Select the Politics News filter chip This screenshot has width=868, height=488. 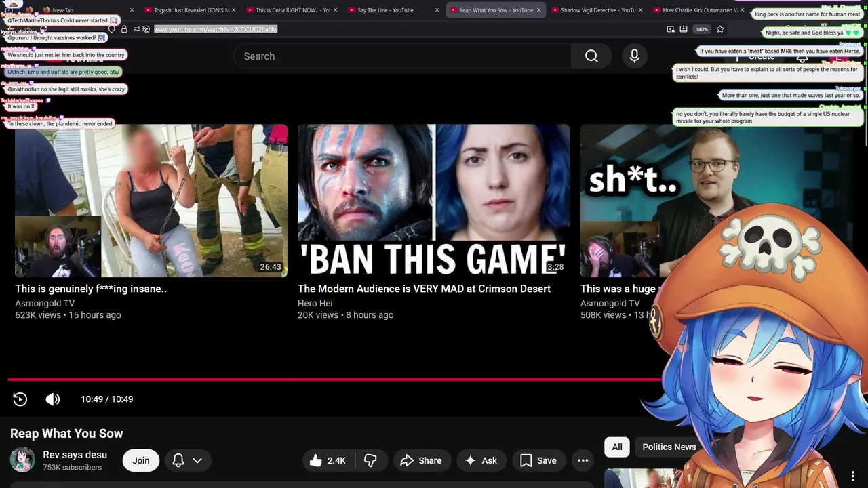coord(669,447)
